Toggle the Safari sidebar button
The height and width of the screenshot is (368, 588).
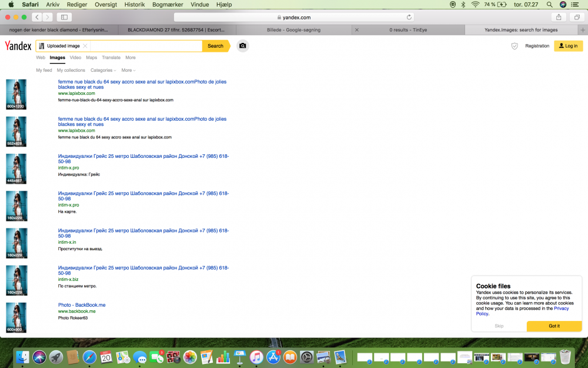[x=64, y=17]
